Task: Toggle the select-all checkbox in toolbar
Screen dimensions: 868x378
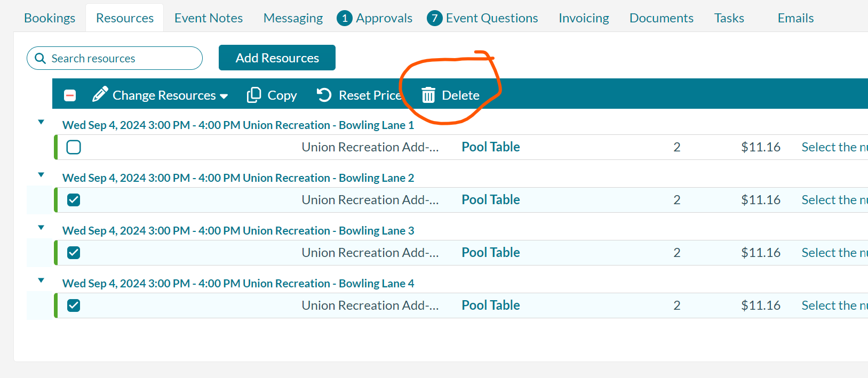Action: click(70, 95)
